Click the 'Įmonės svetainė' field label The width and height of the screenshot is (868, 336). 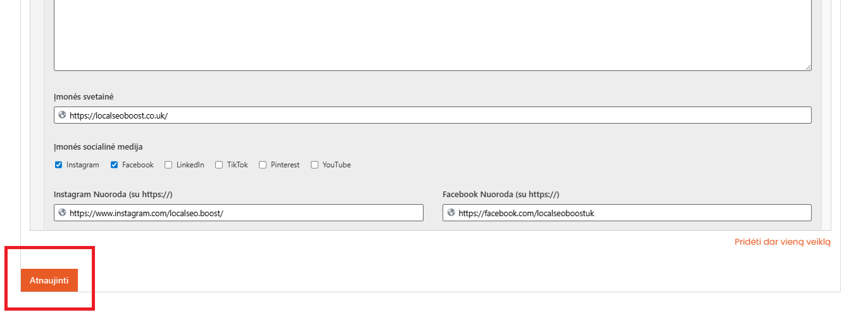pos(84,97)
